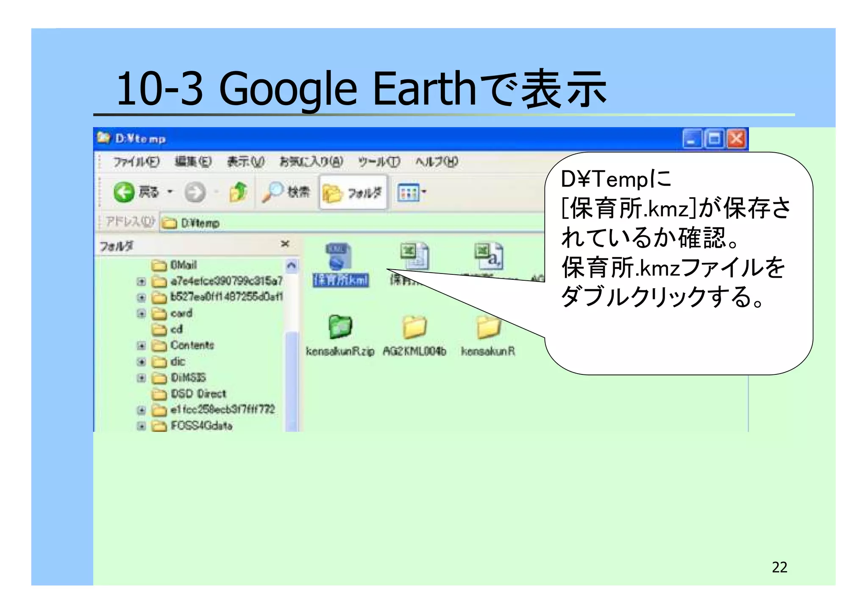
Task: Click the address bar showing D:\temp
Action: (x=352, y=223)
